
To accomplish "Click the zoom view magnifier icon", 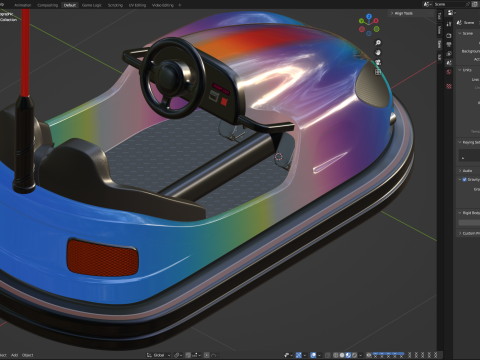I will tap(378, 43).
